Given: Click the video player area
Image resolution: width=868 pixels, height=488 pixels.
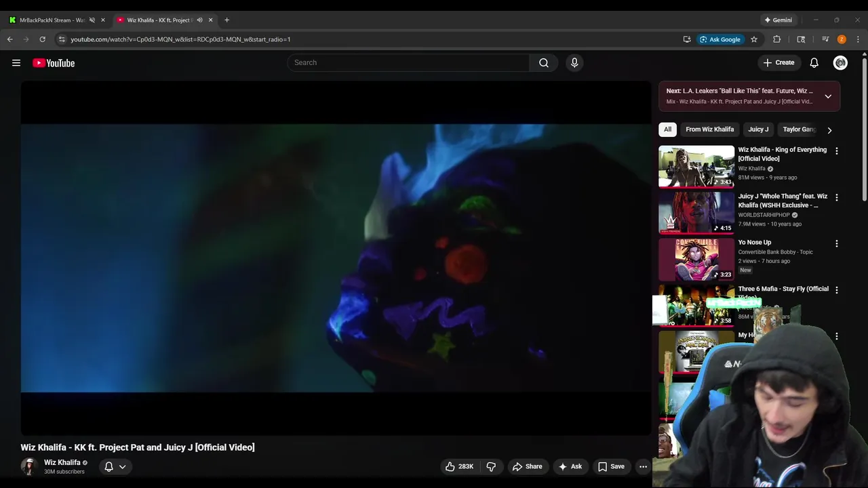Looking at the screenshot, I should pos(336,258).
